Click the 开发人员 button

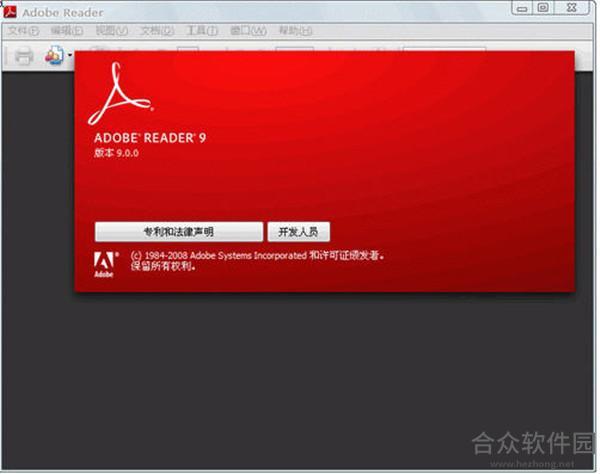tap(298, 232)
